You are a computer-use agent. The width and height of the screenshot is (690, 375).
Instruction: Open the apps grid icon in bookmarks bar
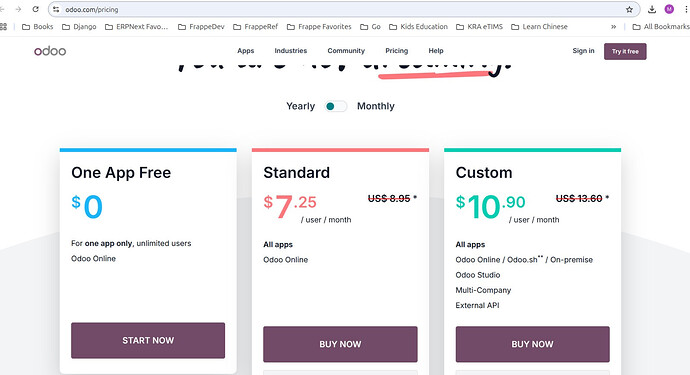tap(4, 27)
